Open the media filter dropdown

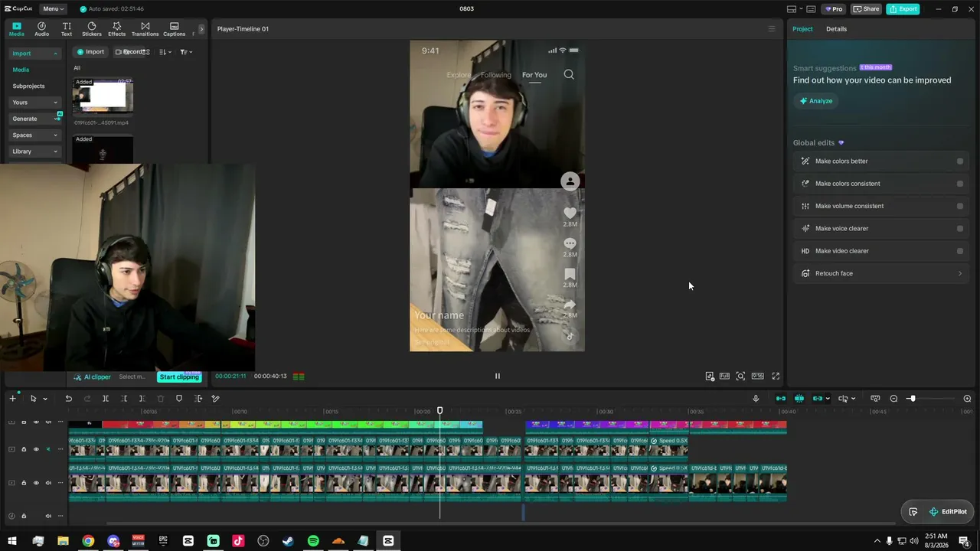186,52
